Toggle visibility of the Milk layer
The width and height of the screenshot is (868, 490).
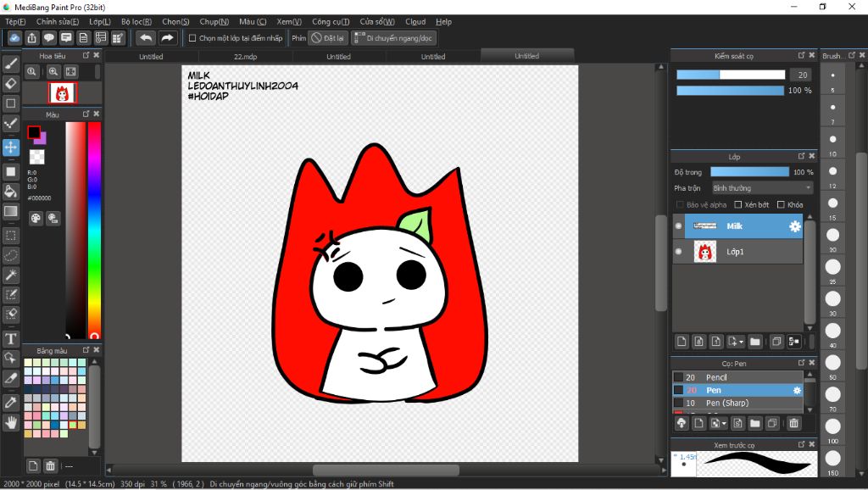[679, 226]
